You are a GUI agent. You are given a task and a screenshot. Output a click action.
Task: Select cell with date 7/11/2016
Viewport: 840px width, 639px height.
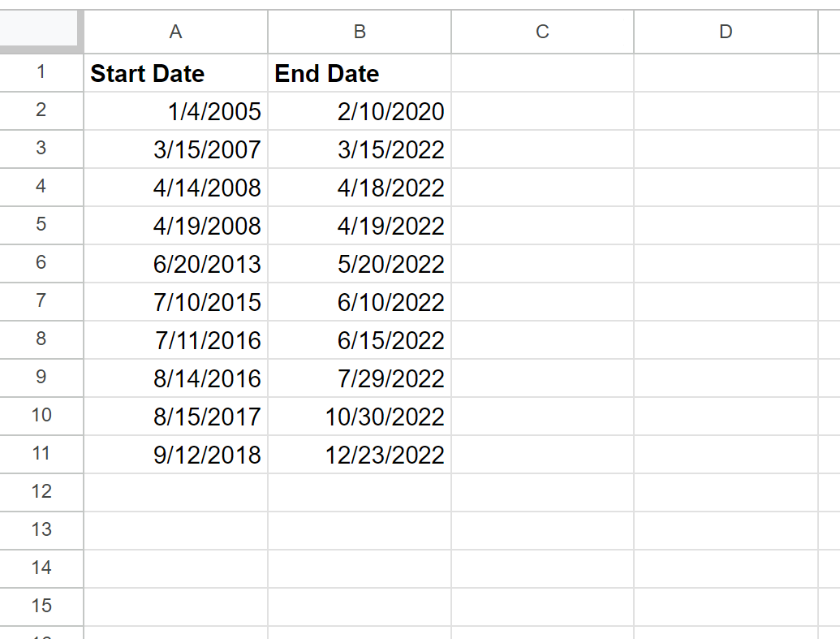point(176,340)
